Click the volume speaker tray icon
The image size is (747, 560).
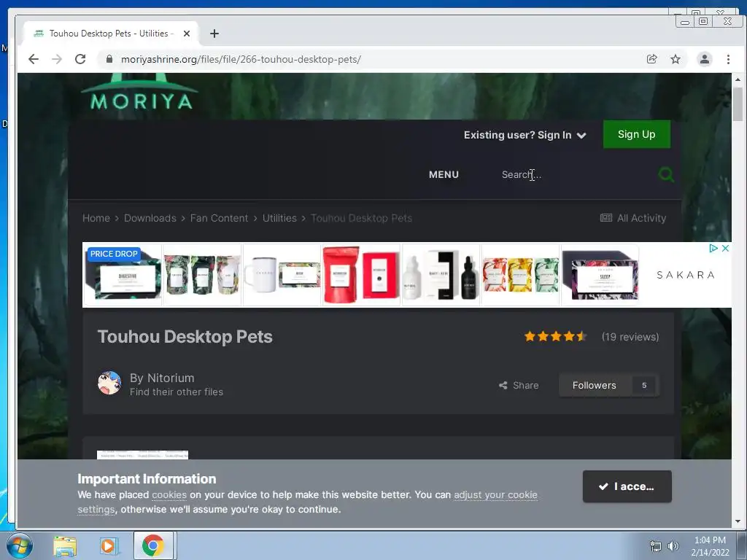tap(673, 546)
